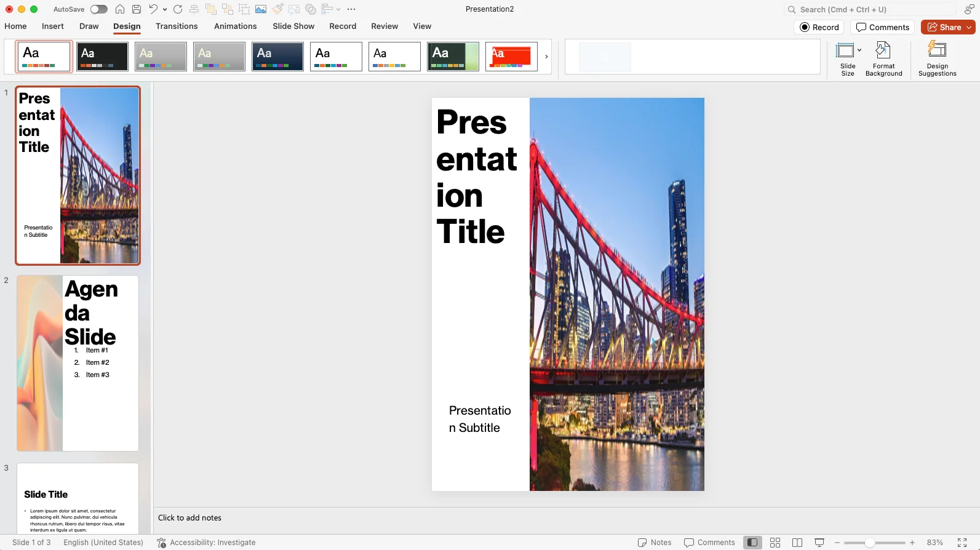
Task: Go to the Transitions tab
Action: [177, 26]
